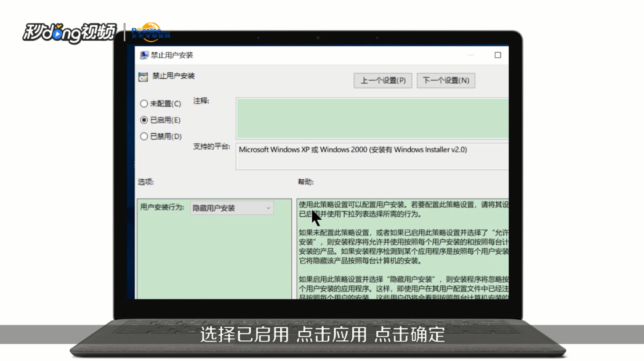Click the 注释: label

(x=201, y=101)
